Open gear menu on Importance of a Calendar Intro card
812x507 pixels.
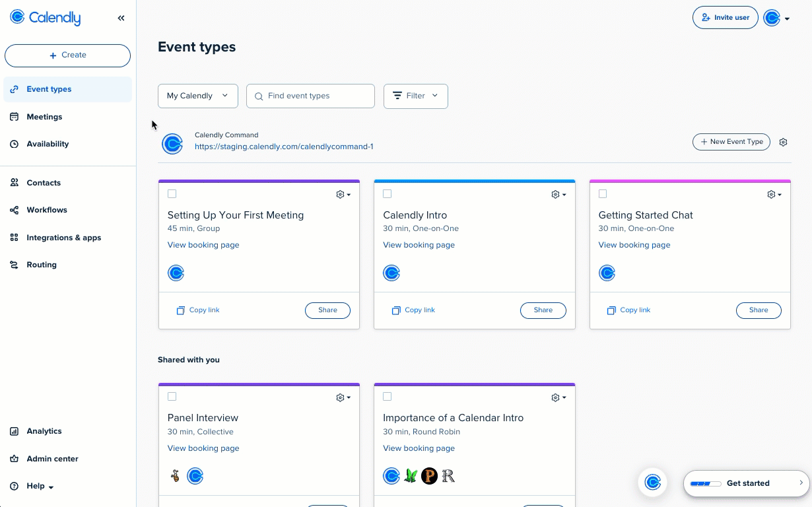pos(558,397)
